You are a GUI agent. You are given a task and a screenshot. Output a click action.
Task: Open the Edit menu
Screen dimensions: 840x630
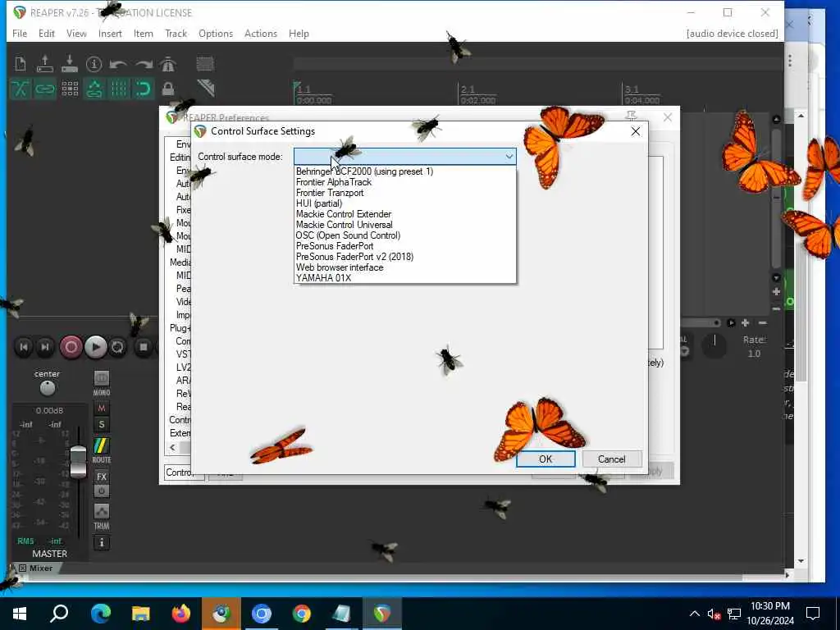47,33
